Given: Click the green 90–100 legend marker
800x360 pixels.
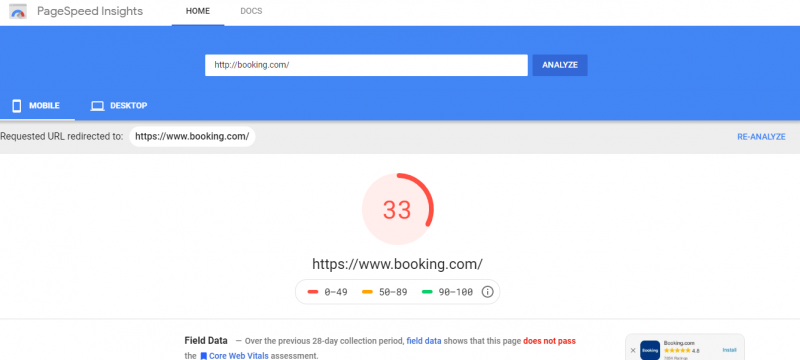Looking at the screenshot, I should point(427,292).
